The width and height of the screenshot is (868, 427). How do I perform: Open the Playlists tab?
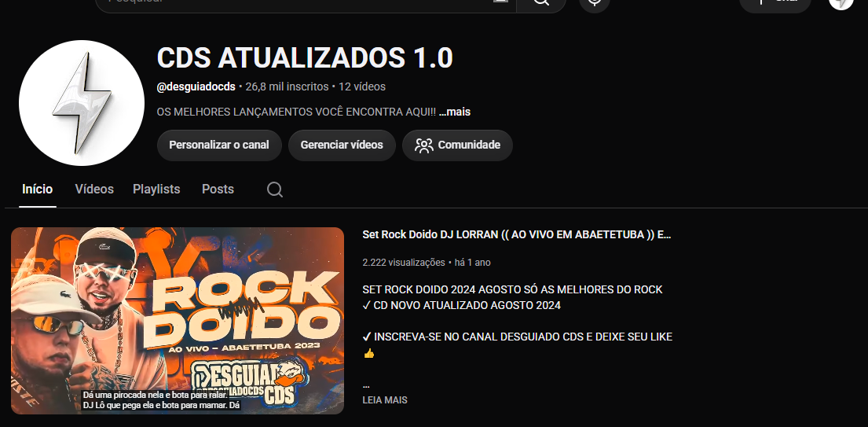[156, 190]
